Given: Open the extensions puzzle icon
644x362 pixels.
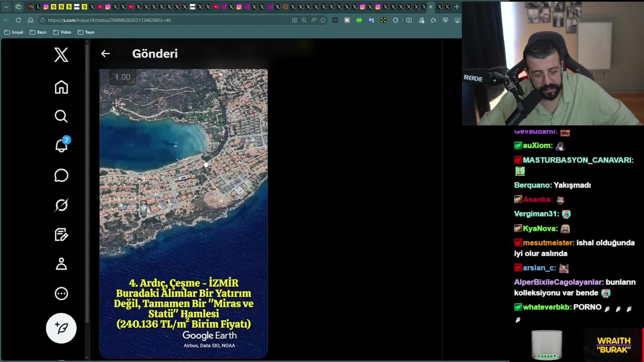Looking at the screenshot, I should [395, 20].
